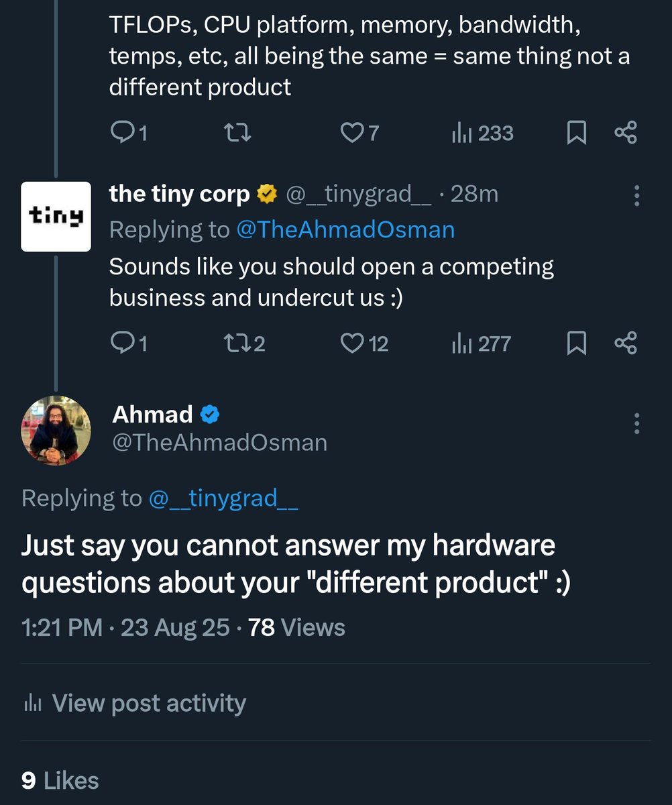Share the tiny corp's reply
672x805 pixels.
coord(625,343)
